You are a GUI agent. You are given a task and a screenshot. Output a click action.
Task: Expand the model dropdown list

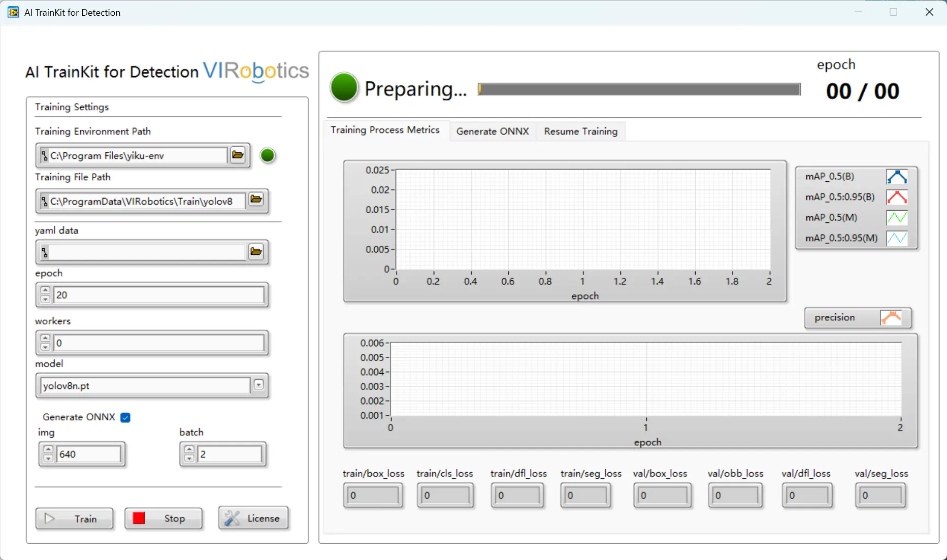[x=259, y=385]
